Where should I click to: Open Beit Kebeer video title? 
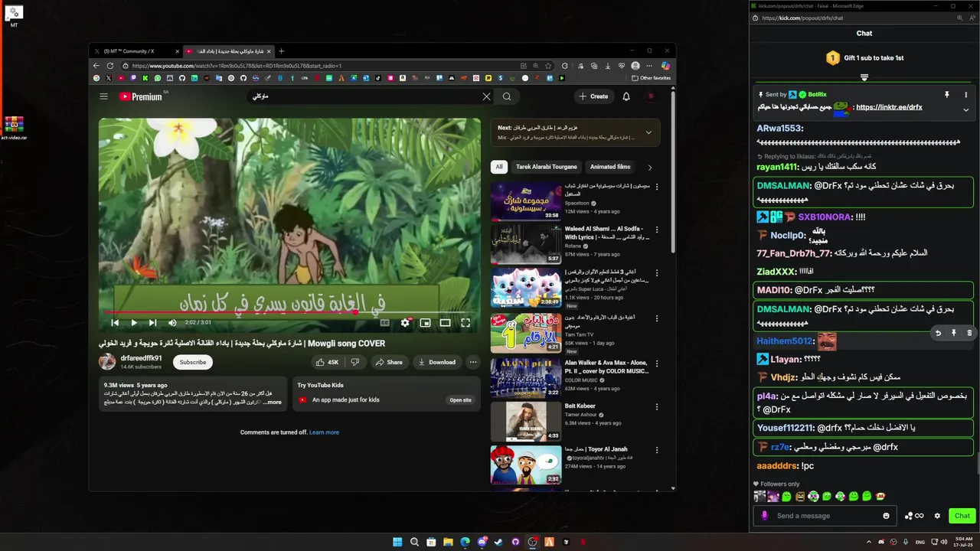[x=580, y=406]
